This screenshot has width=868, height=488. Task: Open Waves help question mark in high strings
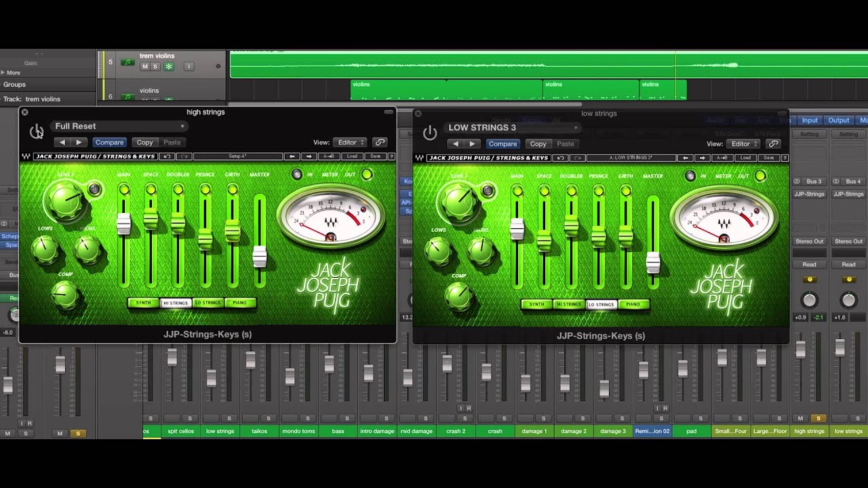click(x=390, y=157)
